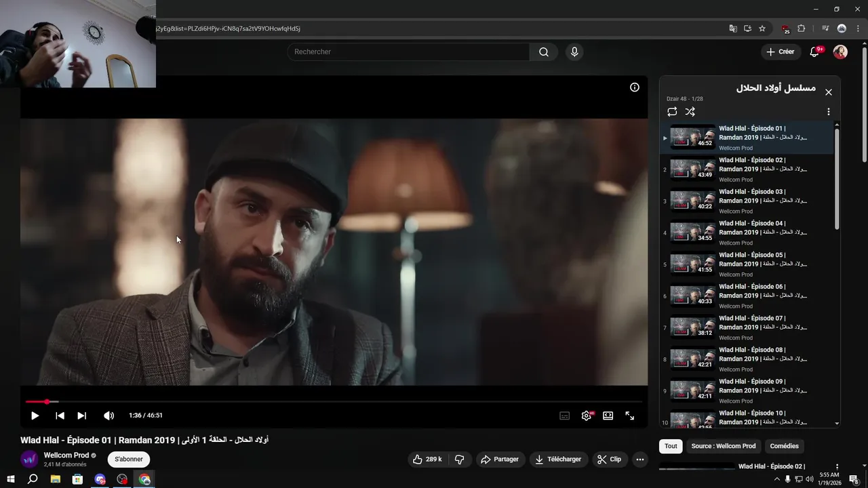Select Épisode 05 from the playlist
The image size is (868, 488).
(x=746, y=264)
